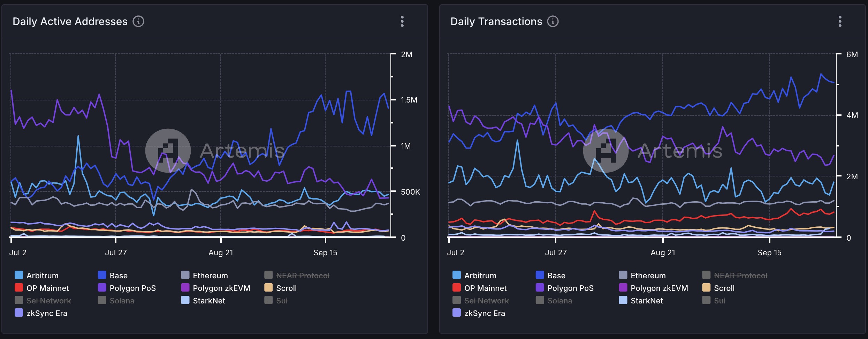Toggle OP Mainnet in Daily Active Addresses legend

coord(41,288)
